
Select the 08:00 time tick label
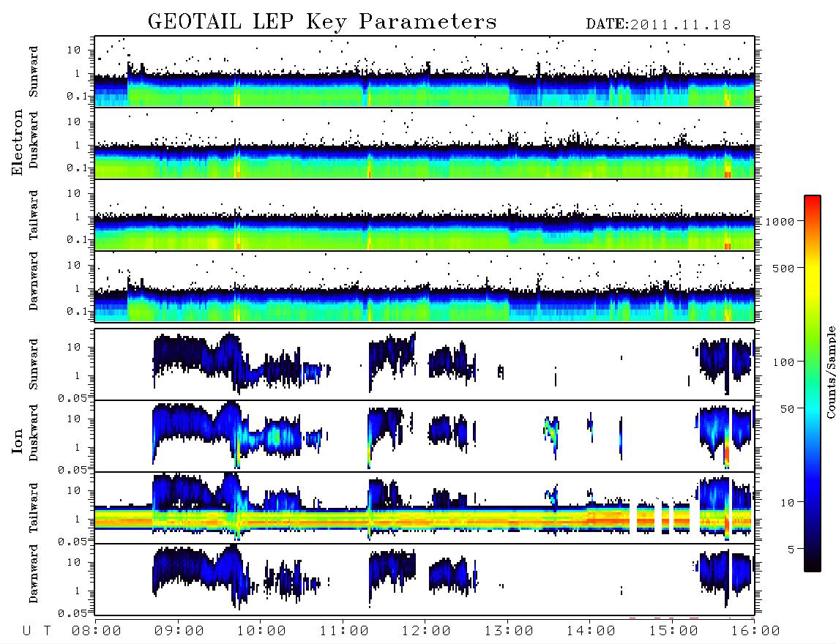96,632
